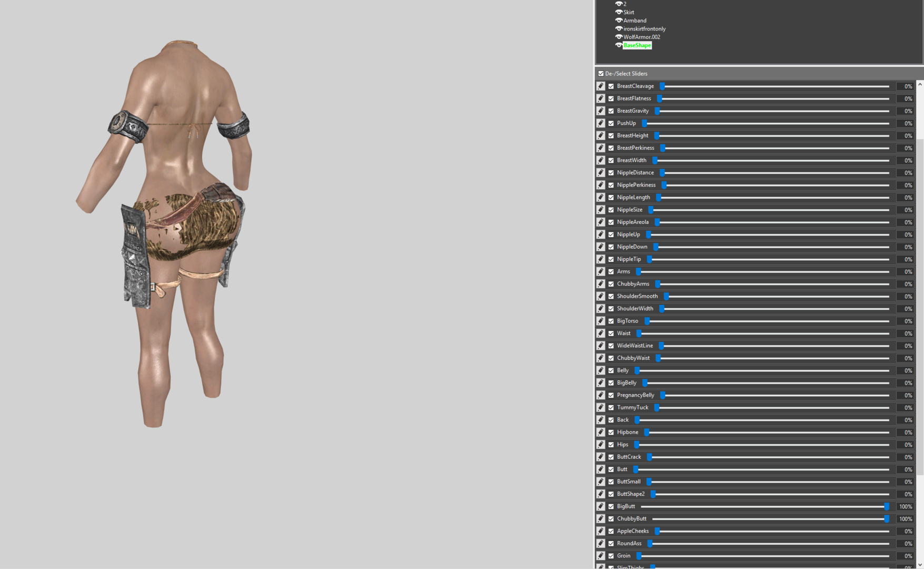Select the Armband shape name
This screenshot has height=569, width=924.
coord(635,21)
